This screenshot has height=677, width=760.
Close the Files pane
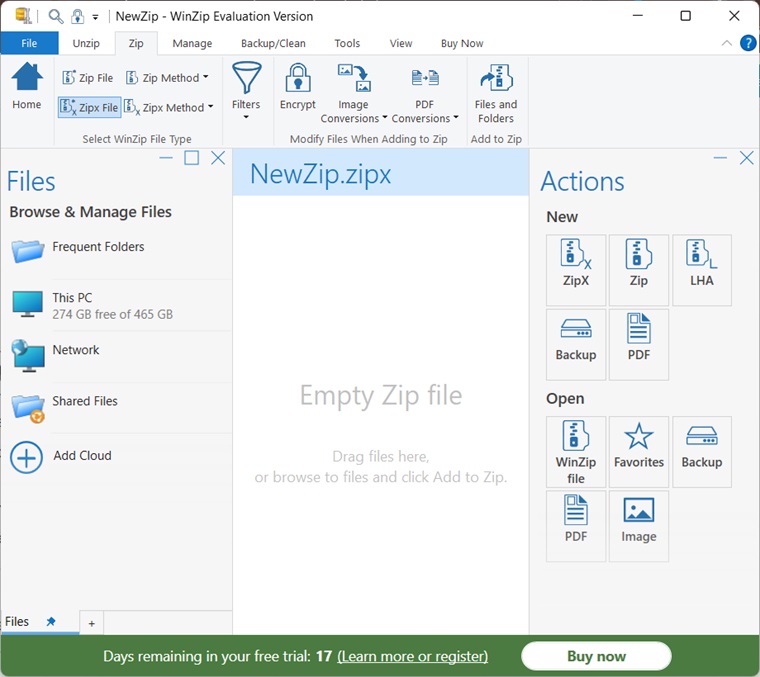(x=218, y=158)
